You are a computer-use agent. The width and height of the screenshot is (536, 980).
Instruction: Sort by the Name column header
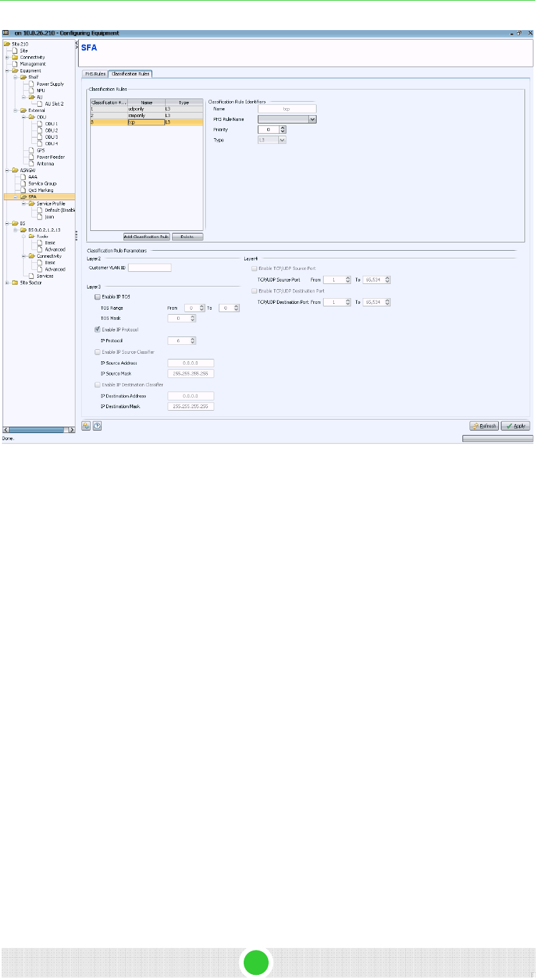point(146,102)
